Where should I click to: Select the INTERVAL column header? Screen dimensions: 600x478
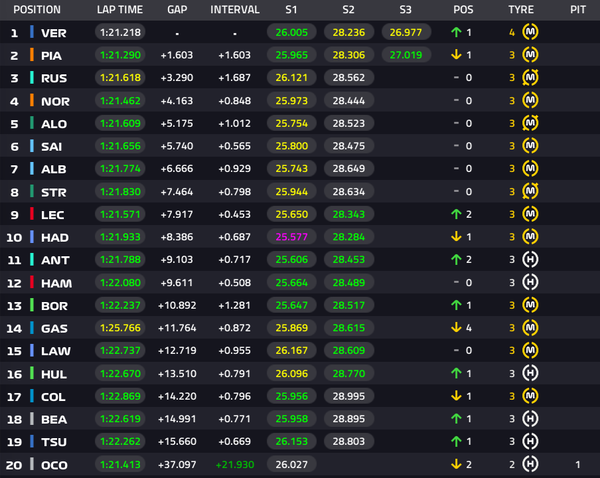pyautogui.click(x=235, y=10)
